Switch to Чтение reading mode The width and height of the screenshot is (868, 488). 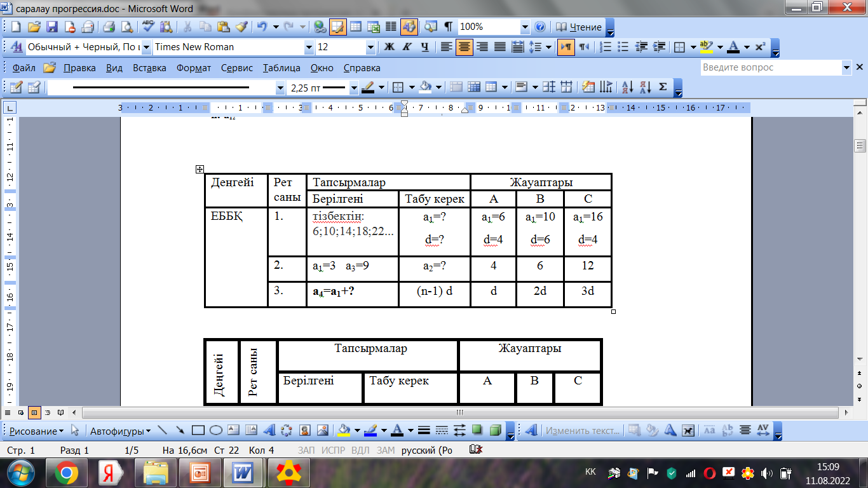(579, 27)
